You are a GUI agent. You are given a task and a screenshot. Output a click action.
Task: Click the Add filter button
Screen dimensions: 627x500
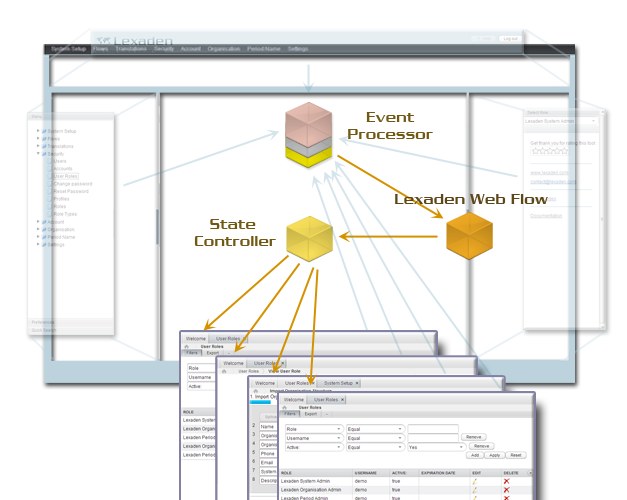(x=475, y=455)
